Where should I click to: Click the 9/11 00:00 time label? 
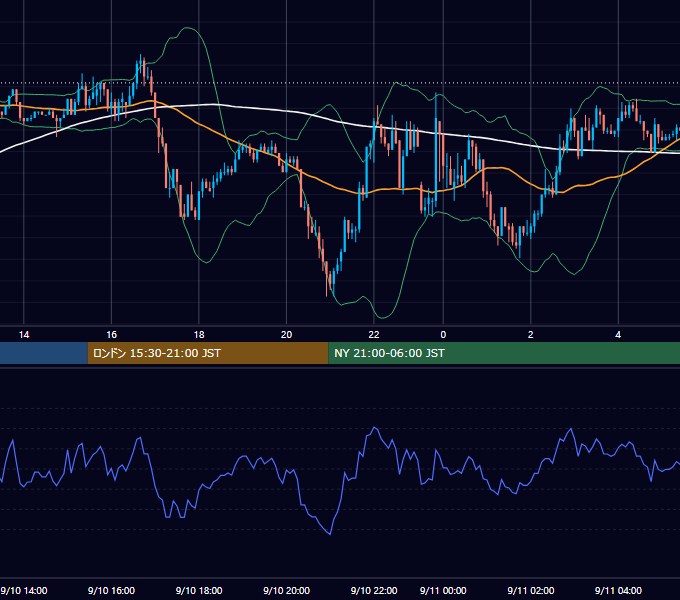[x=443, y=590]
